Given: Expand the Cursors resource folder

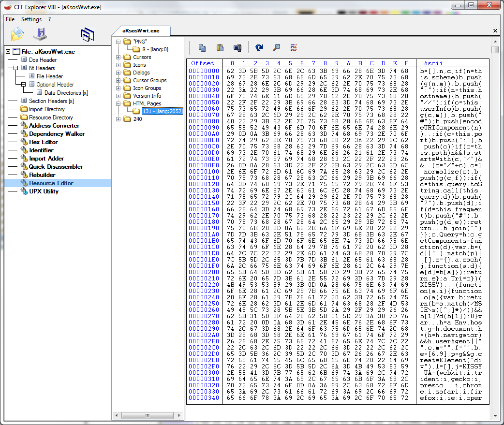Looking at the screenshot, I should pos(119,57).
